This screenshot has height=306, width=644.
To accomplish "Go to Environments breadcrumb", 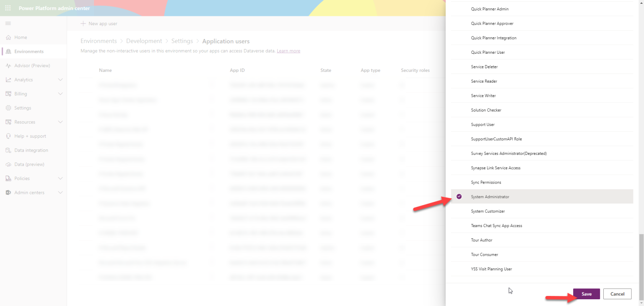I will tap(99, 41).
